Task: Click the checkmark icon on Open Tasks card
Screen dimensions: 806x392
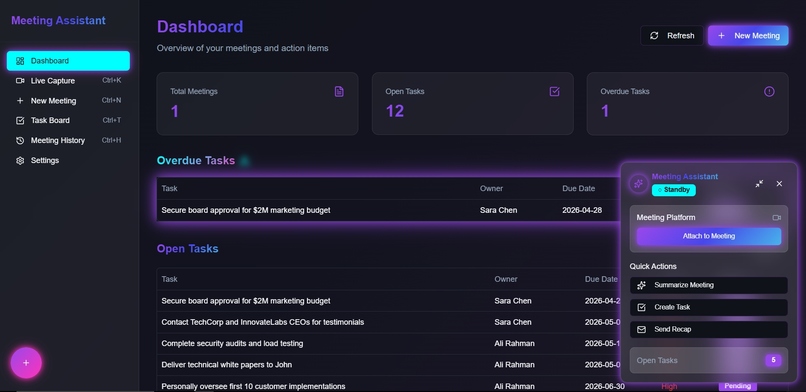Action: click(x=554, y=91)
